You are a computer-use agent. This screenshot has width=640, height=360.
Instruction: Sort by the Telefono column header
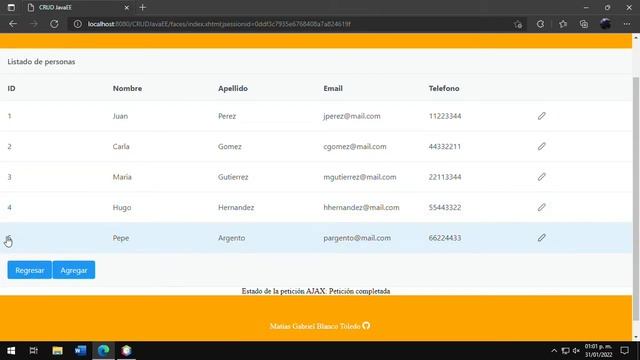[x=444, y=88]
